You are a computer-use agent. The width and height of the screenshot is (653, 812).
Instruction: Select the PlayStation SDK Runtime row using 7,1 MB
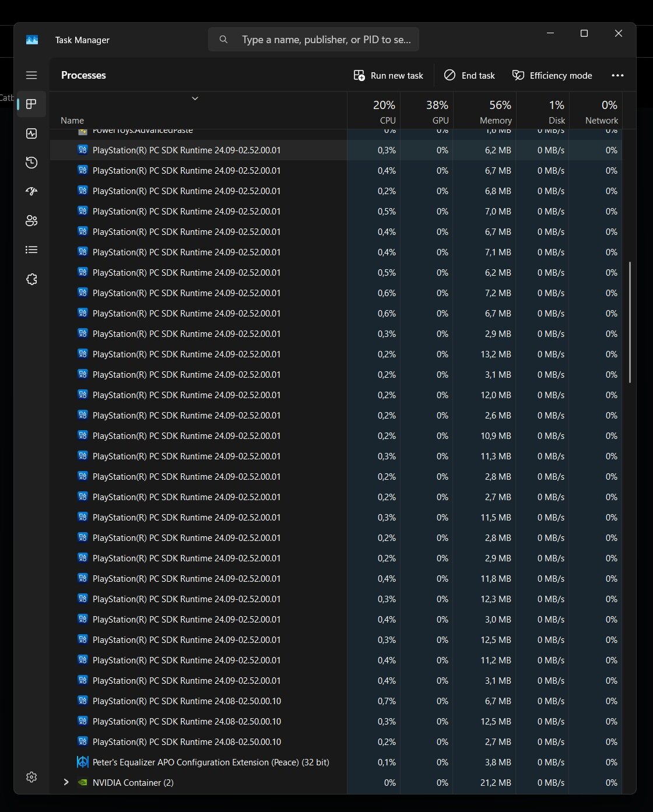336,252
